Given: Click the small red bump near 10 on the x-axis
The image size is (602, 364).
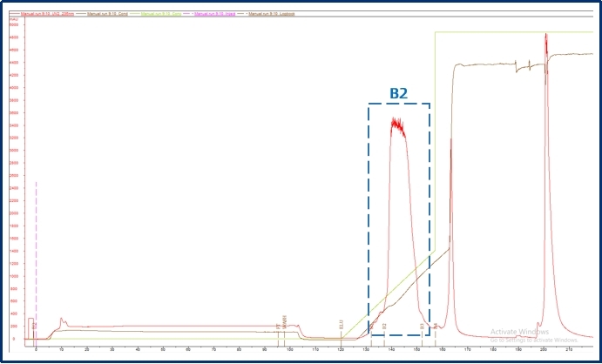Looking at the screenshot, I should [x=61, y=320].
